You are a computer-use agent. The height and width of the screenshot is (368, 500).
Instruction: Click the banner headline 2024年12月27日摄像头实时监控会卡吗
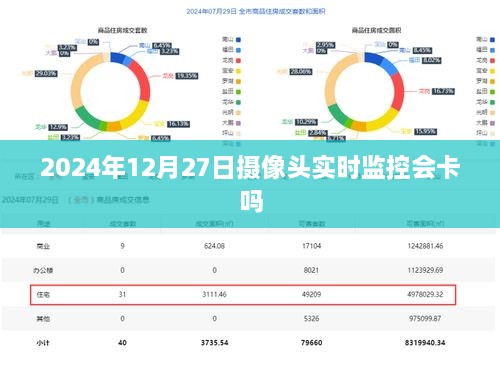(250, 183)
